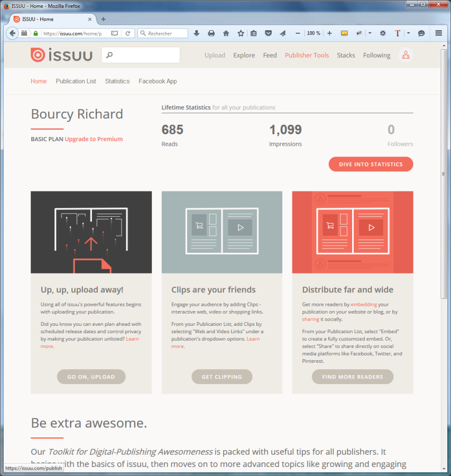Open the gear settings toolbar icon
The width and height of the screenshot is (451, 476).
(x=383, y=33)
